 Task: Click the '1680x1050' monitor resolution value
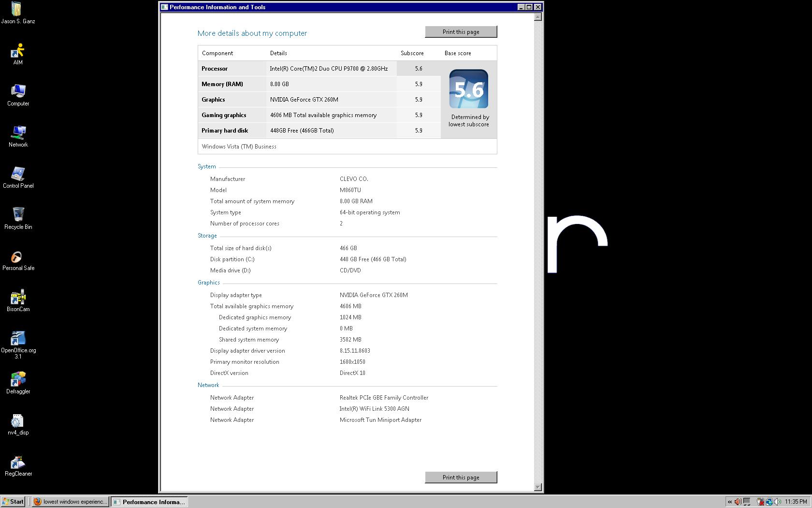click(x=352, y=362)
